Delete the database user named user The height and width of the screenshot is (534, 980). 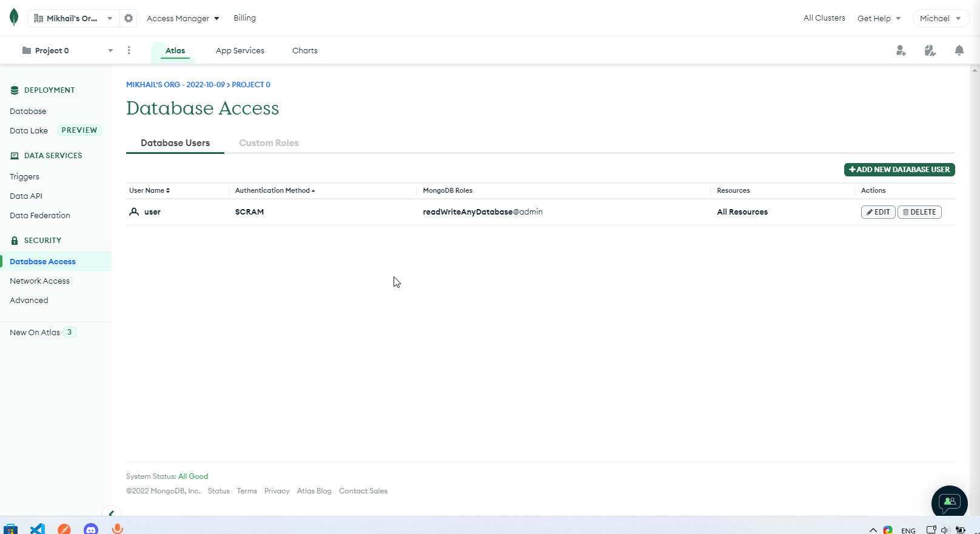(919, 212)
